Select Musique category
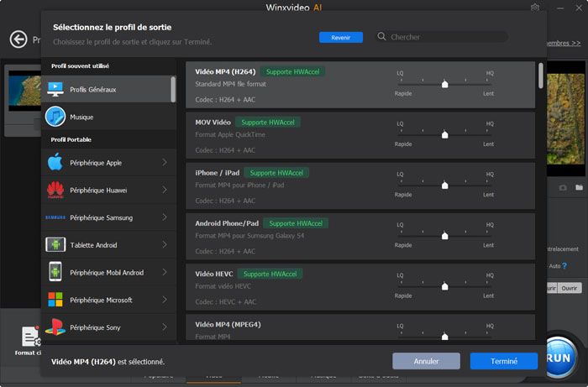 [108, 117]
